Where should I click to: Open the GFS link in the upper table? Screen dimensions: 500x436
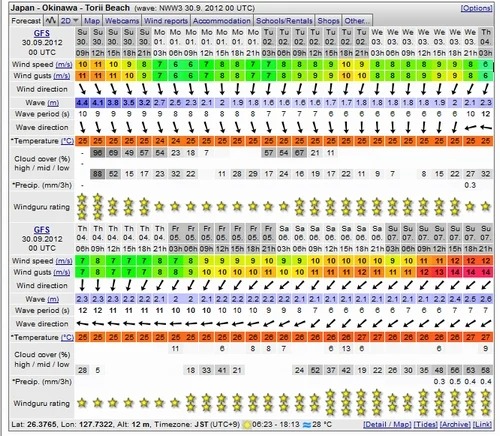pyautogui.click(x=42, y=33)
